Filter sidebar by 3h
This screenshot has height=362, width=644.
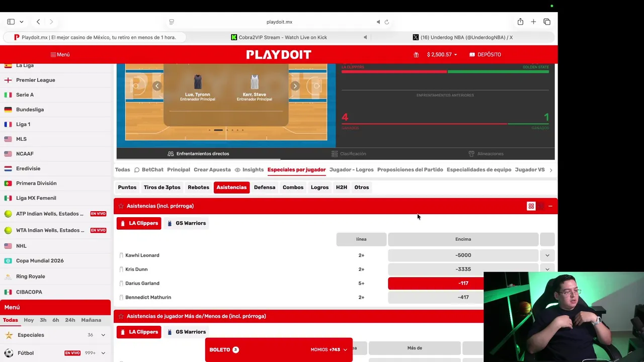(x=43, y=320)
